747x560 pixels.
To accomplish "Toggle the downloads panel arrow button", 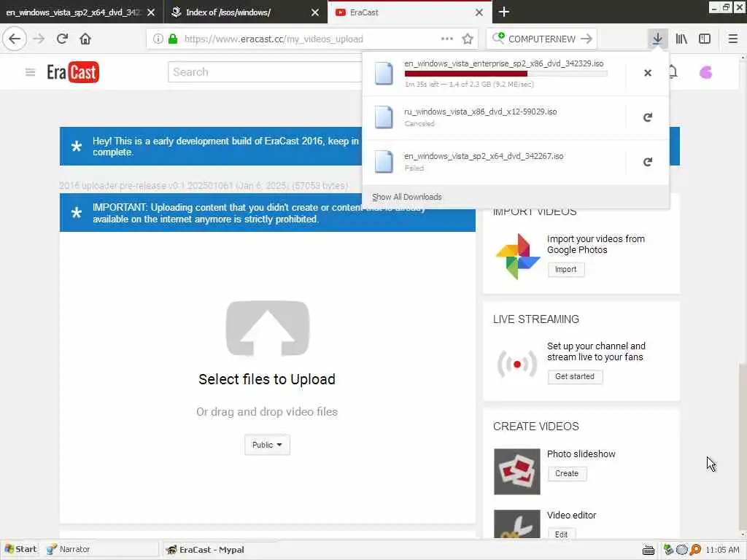I will pyautogui.click(x=657, y=39).
